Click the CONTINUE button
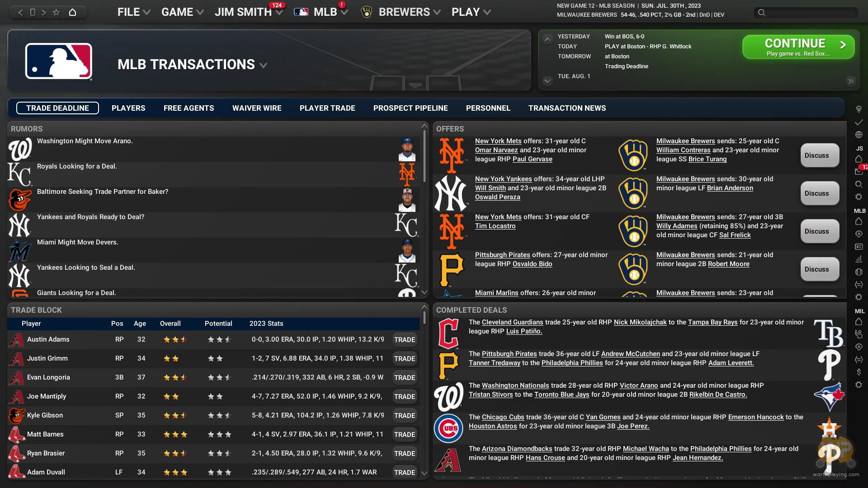Screen dimensions: 868x488 (798, 47)
